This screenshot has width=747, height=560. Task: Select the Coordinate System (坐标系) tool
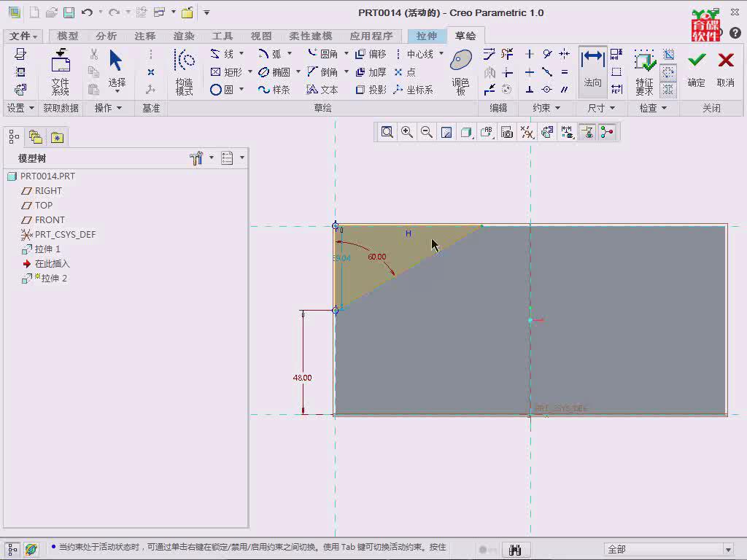414,90
